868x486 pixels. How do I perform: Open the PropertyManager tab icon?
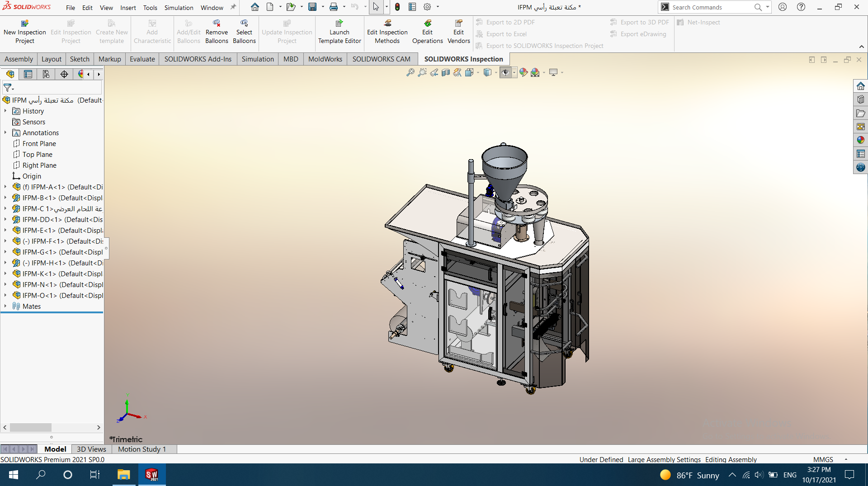click(x=28, y=74)
